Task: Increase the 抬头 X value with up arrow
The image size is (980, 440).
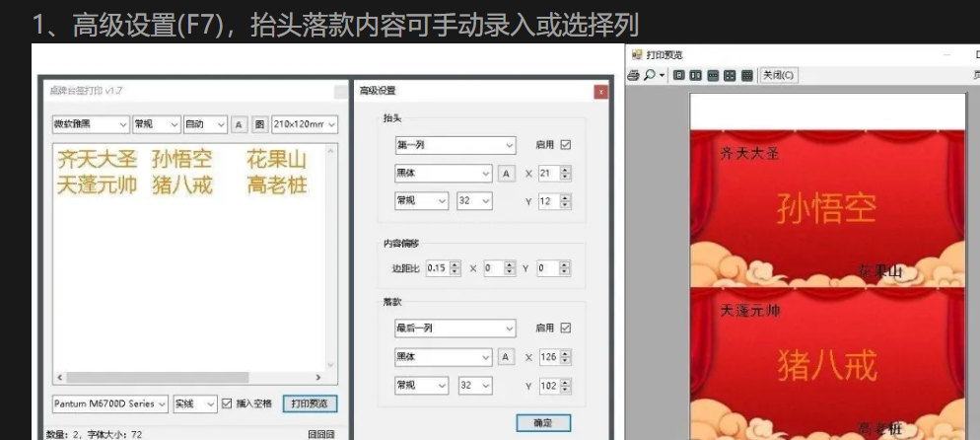Action: 566,170
